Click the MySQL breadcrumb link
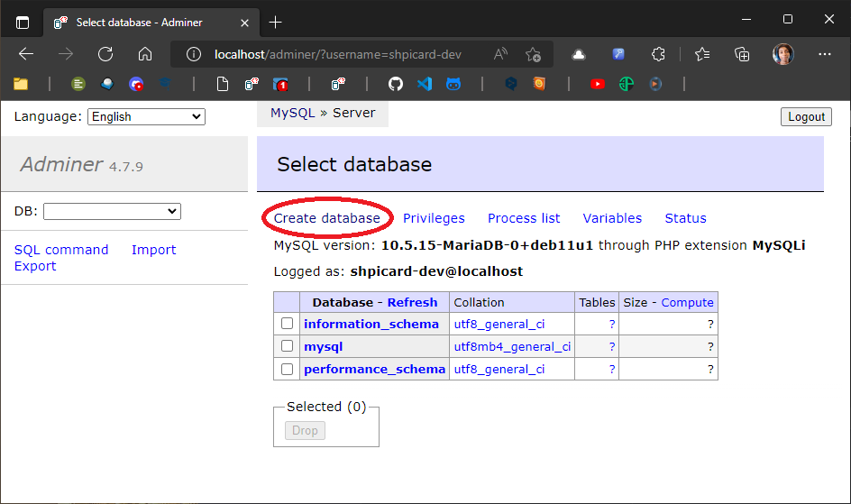 click(x=292, y=113)
